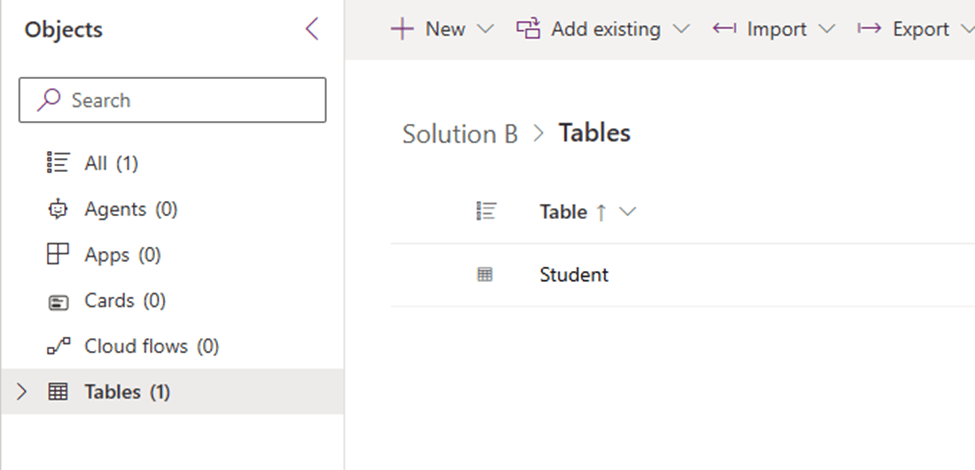Collapse the Objects panel with the chevron
This screenshot has width=975, height=470.
coord(312,29)
